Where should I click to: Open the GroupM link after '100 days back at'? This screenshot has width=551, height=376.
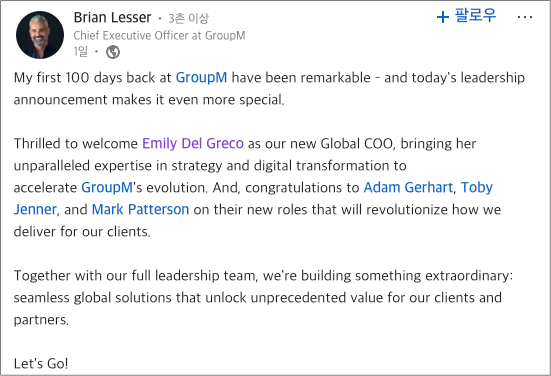click(201, 78)
